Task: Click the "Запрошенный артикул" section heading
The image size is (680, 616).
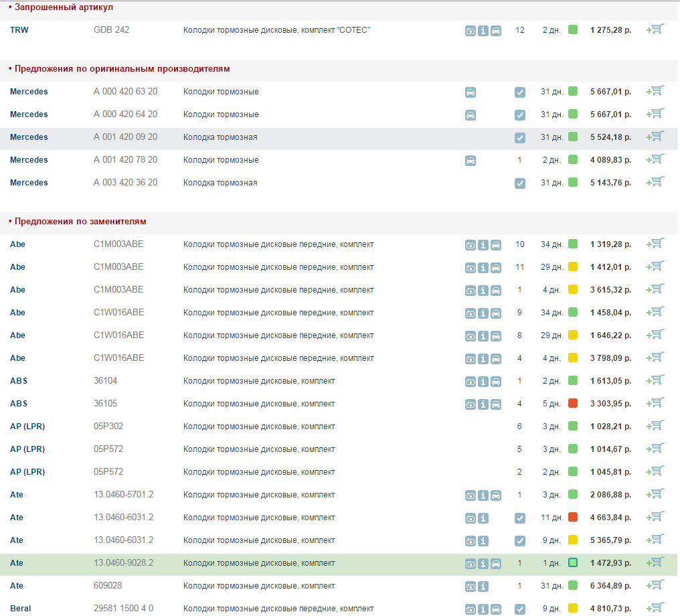Action: tap(64, 7)
